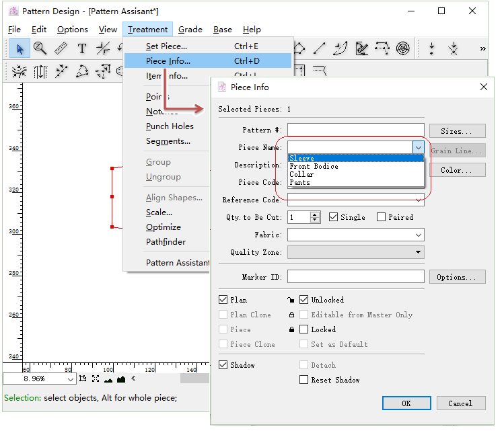Screen dimensions: 504x435
Task: Enable the Paired checkbox
Action: tap(382, 217)
